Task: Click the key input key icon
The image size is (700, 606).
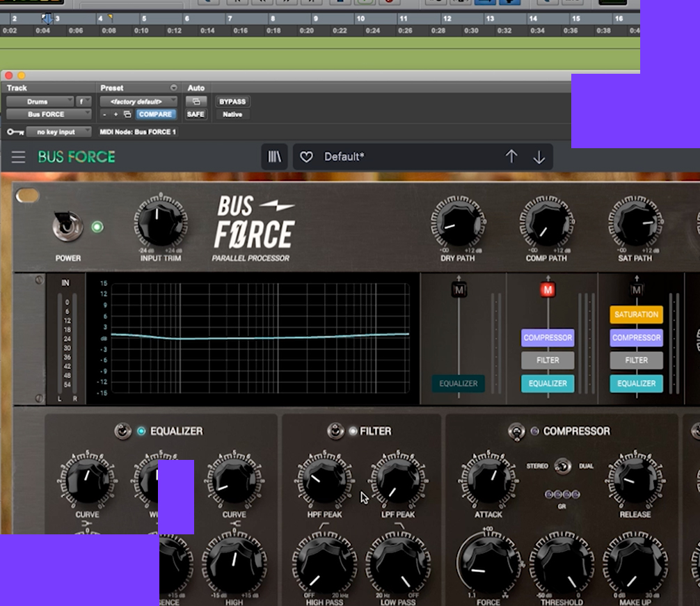Action: [x=14, y=132]
